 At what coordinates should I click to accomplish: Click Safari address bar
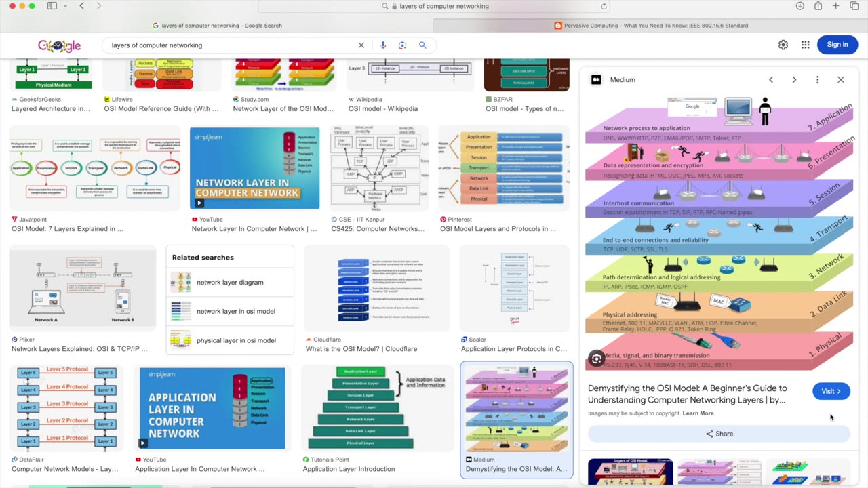click(x=434, y=6)
